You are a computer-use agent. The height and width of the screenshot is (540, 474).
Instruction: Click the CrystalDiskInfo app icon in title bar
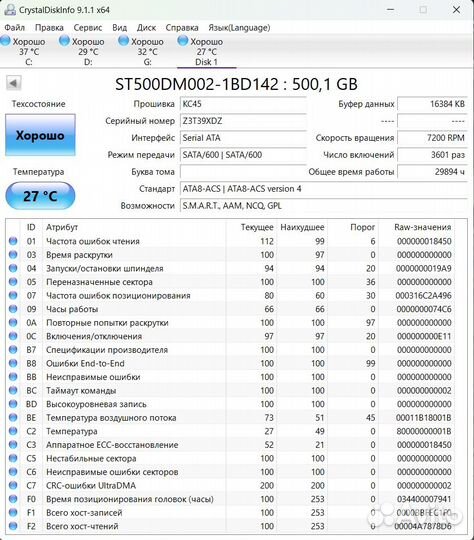[x=10, y=10]
